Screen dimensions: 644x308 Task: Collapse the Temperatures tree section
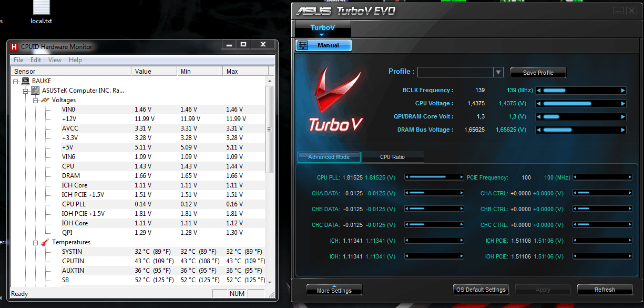pyautogui.click(x=36, y=243)
